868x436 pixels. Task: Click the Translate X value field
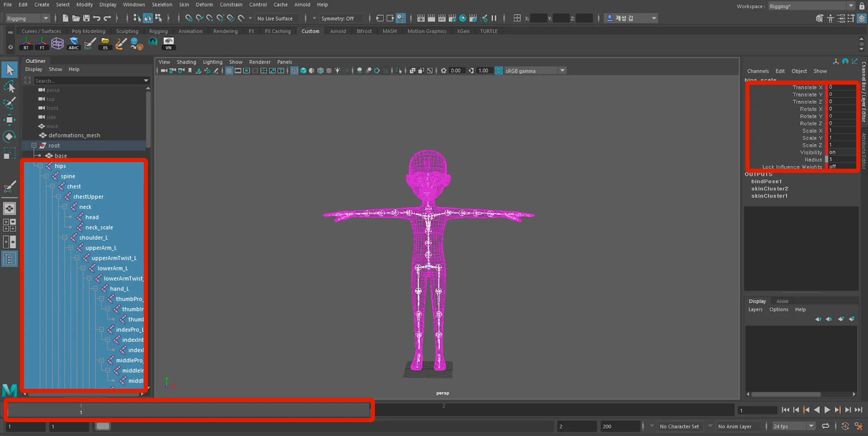click(x=842, y=87)
